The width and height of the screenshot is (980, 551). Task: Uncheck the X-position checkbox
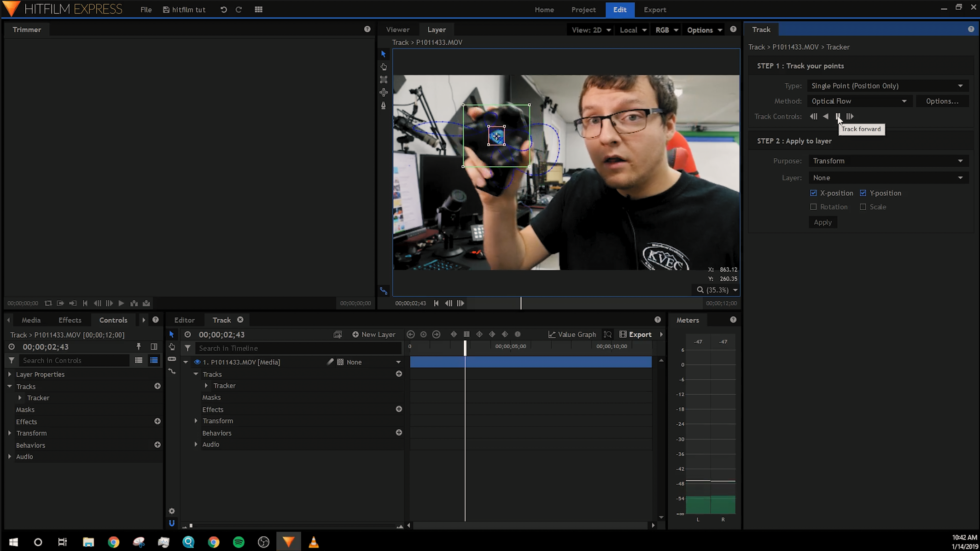(x=813, y=193)
